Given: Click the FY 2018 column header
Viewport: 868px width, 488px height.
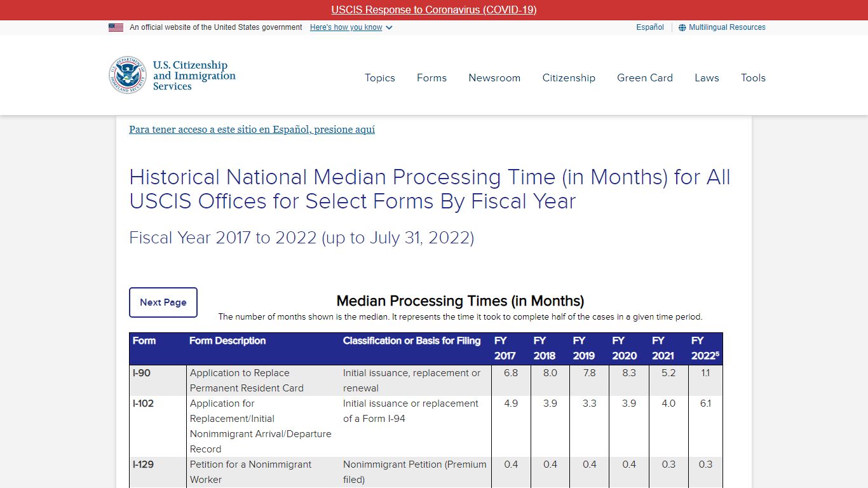Looking at the screenshot, I should pos(550,348).
